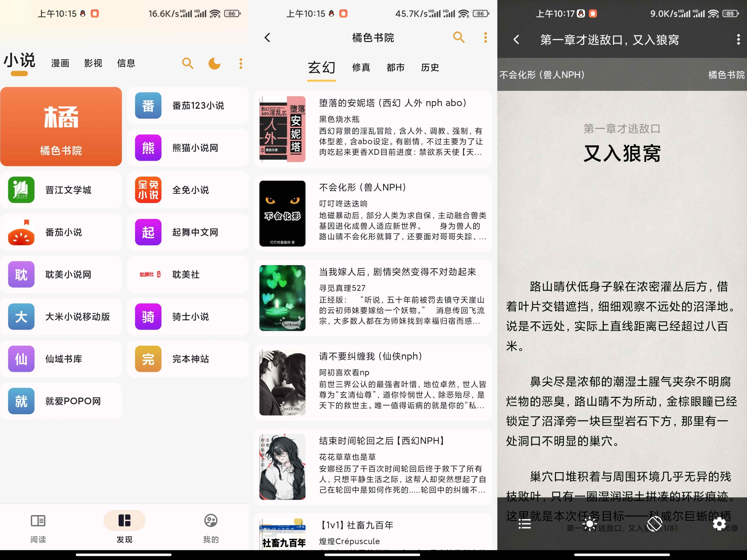Screen dimensions: 747x560
Task: Open the 橘色书院 source card
Action: point(61,127)
